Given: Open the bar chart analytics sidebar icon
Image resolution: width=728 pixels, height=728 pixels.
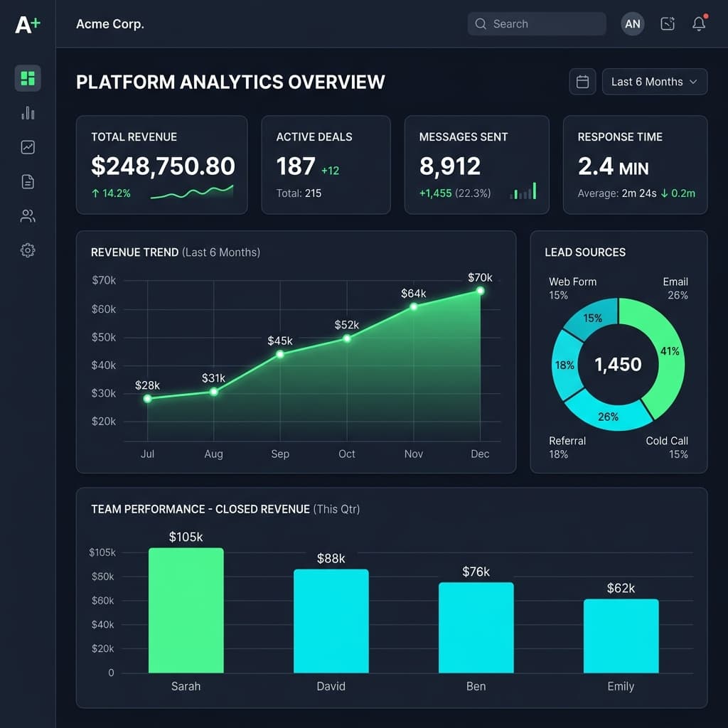Looking at the screenshot, I should point(28,113).
